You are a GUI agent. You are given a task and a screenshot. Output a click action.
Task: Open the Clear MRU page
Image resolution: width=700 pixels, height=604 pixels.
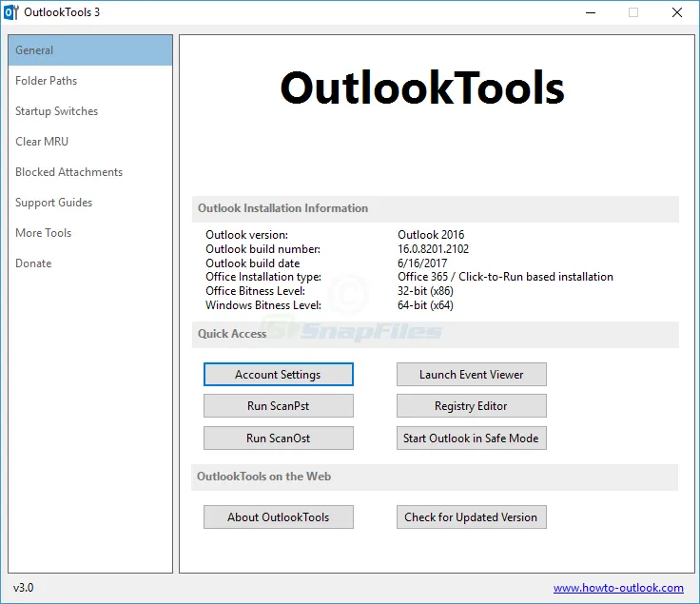point(90,142)
